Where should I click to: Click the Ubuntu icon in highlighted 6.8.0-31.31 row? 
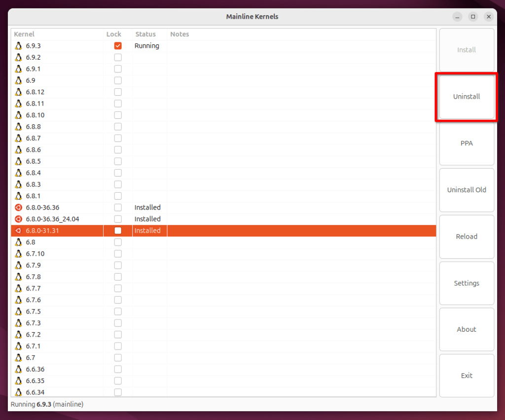coord(18,231)
